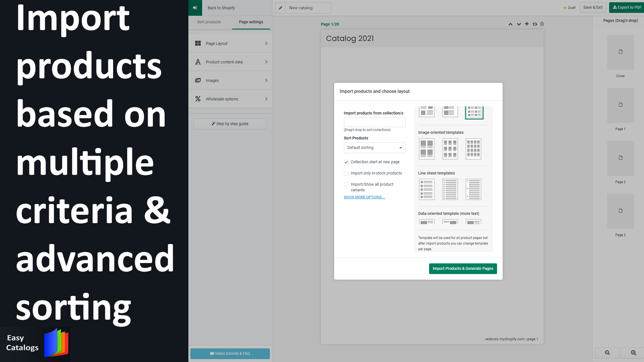Image resolution: width=644 pixels, height=362 pixels.
Task: Add a new page with the plus icon
Action: pyautogui.click(x=527, y=24)
